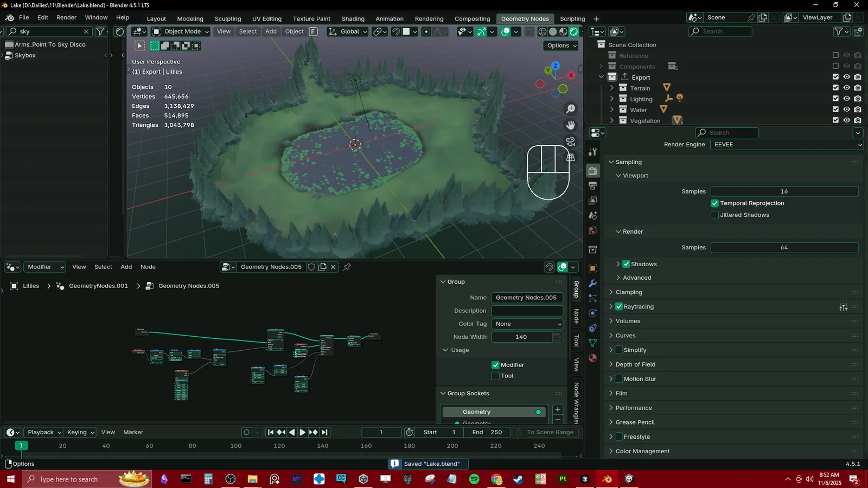
Task: Open the Render menu in top bar
Action: (x=66, y=17)
